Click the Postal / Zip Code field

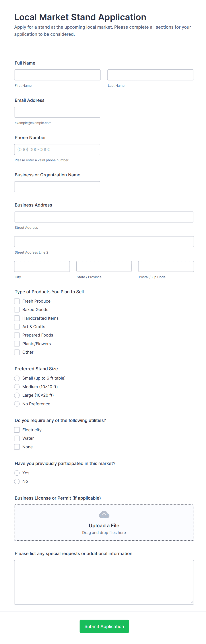point(166,266)
